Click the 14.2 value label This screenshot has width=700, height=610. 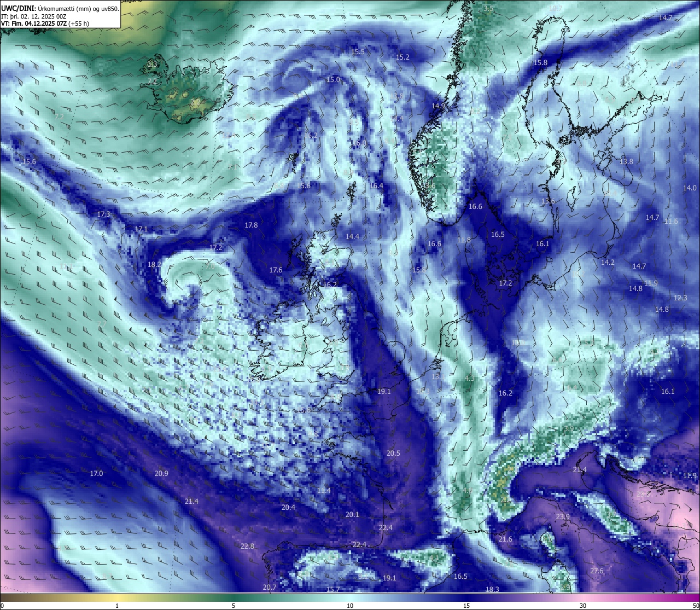[x=608, y=262]
